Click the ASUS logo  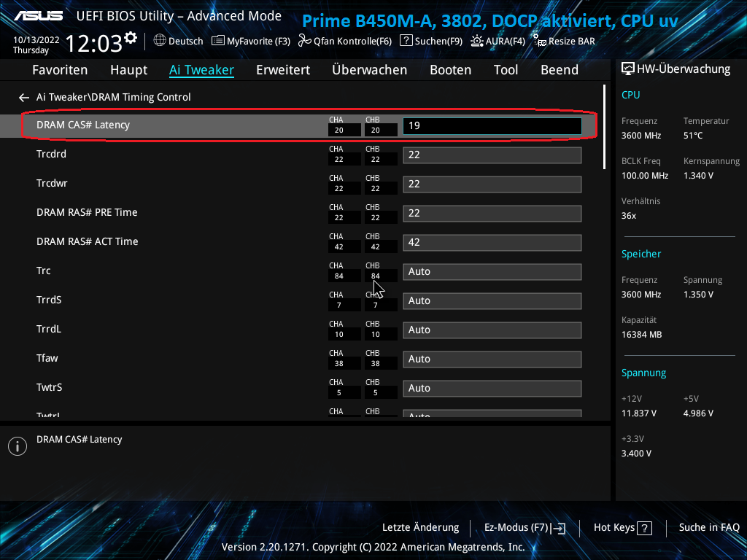point(38,16)
